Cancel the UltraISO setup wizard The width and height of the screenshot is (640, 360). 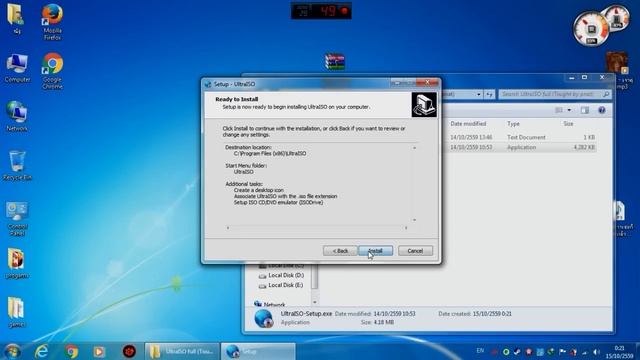tap(415, 251)
